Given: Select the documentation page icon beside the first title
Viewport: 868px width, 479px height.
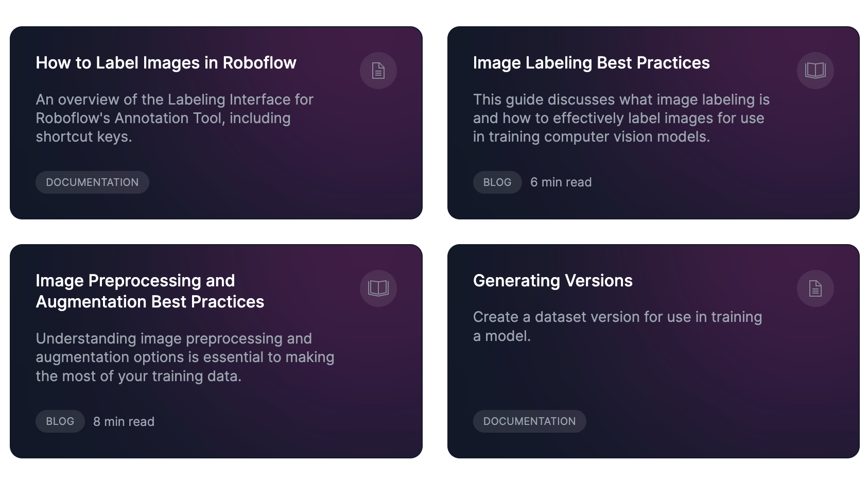Looking at the screenshot, I should 378,71.
